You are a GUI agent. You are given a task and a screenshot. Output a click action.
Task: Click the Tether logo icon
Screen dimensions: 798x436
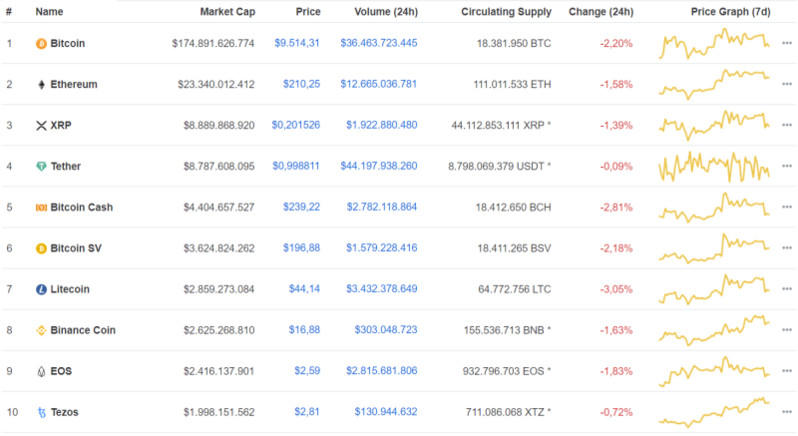[x=41, y=166]
